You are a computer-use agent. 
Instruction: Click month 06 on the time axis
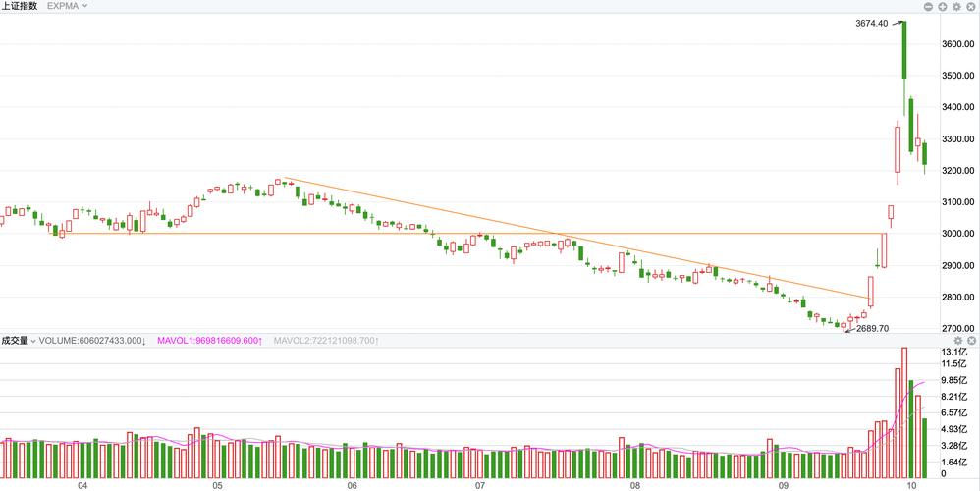point(352,485)
